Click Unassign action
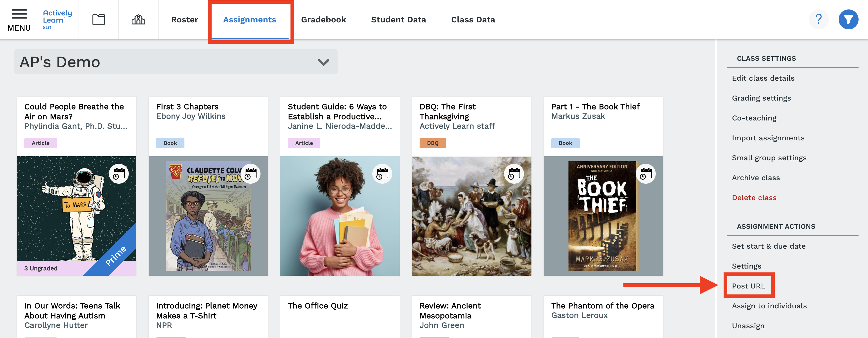The width and height of the screenshot is (868, 338). pyautogui.click(x=748, y=326)
